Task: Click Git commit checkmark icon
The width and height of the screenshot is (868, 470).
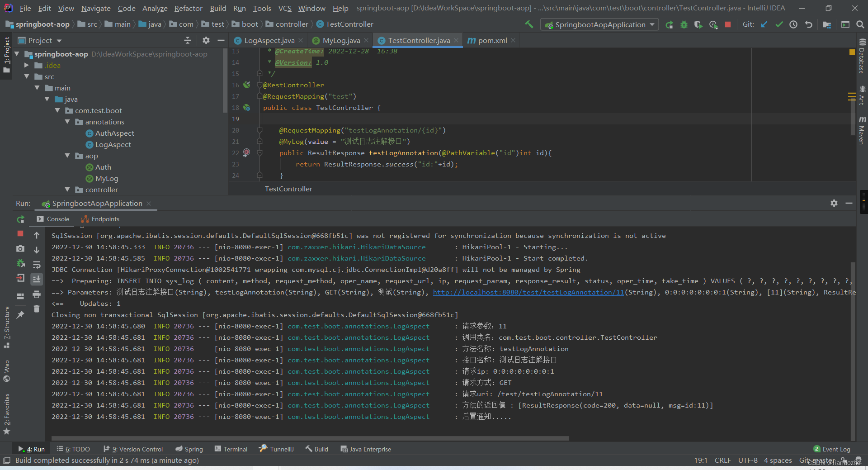Action: click(x=779, y=24)
